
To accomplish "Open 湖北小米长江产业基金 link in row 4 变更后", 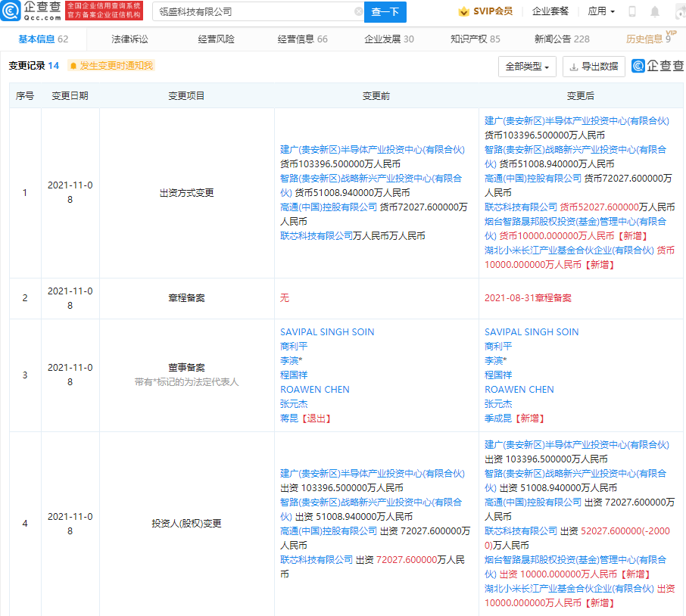I will click(569, 589).
